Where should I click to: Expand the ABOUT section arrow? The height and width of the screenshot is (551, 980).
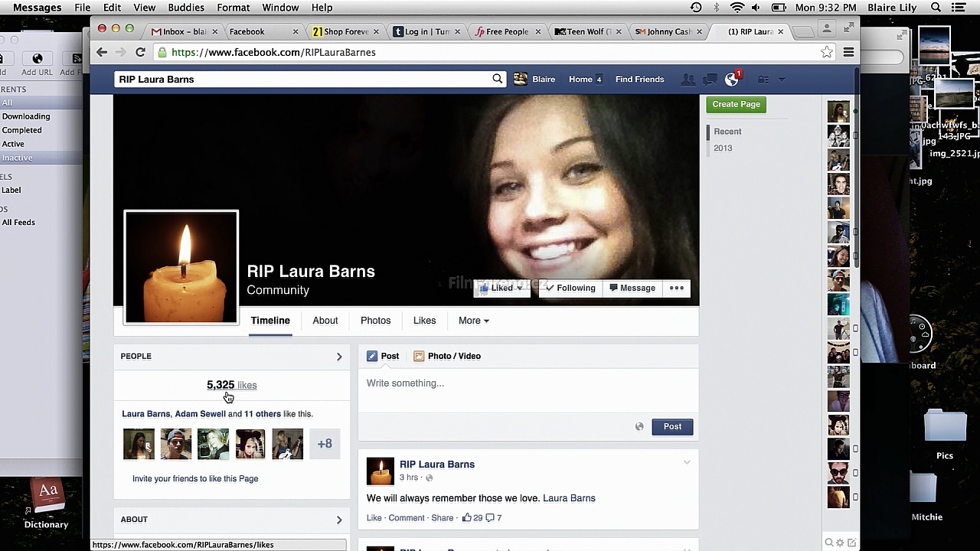coord(339,520)
